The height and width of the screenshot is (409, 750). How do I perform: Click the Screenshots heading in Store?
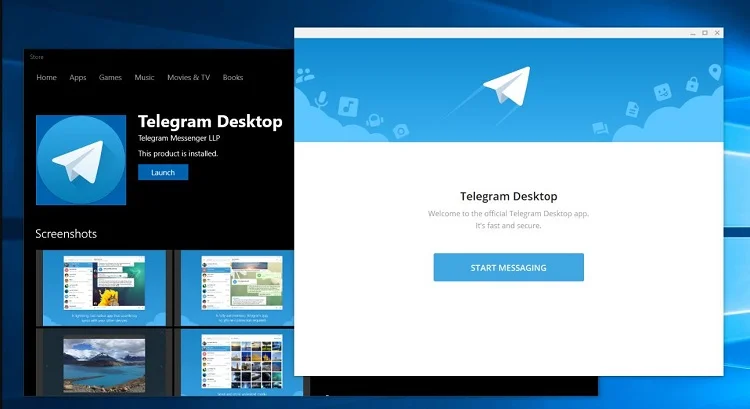tap(66, 233)
